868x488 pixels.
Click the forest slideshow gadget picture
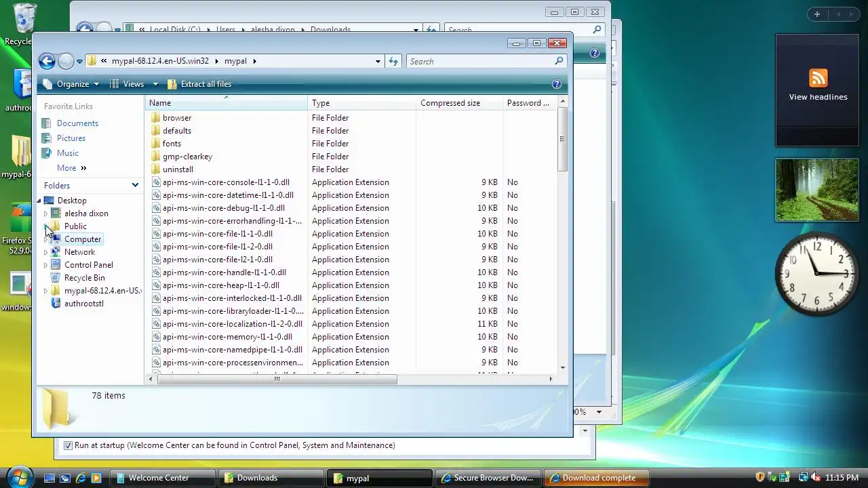(817, 190)
